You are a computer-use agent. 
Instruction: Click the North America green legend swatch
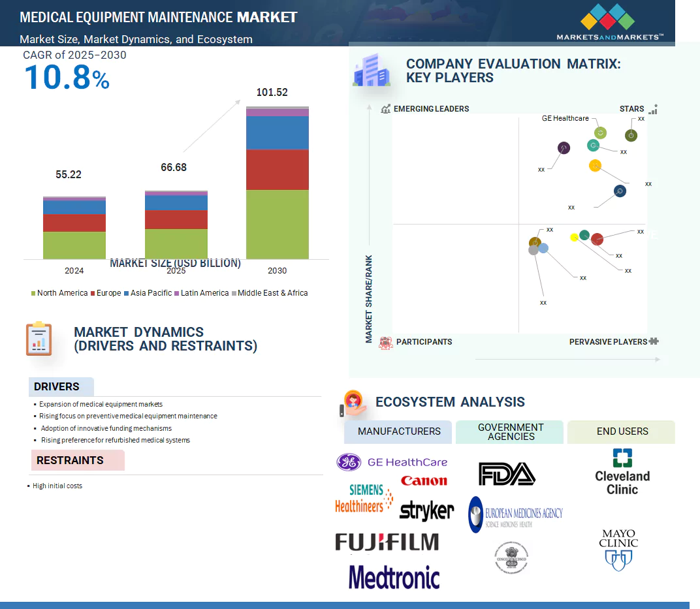tap(33, 294)
